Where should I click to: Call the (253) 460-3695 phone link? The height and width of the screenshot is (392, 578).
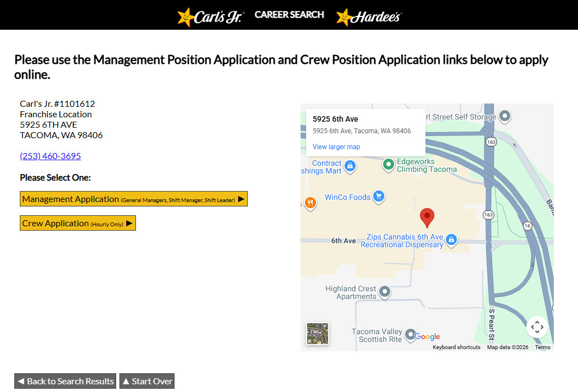(x=51, y=156)
